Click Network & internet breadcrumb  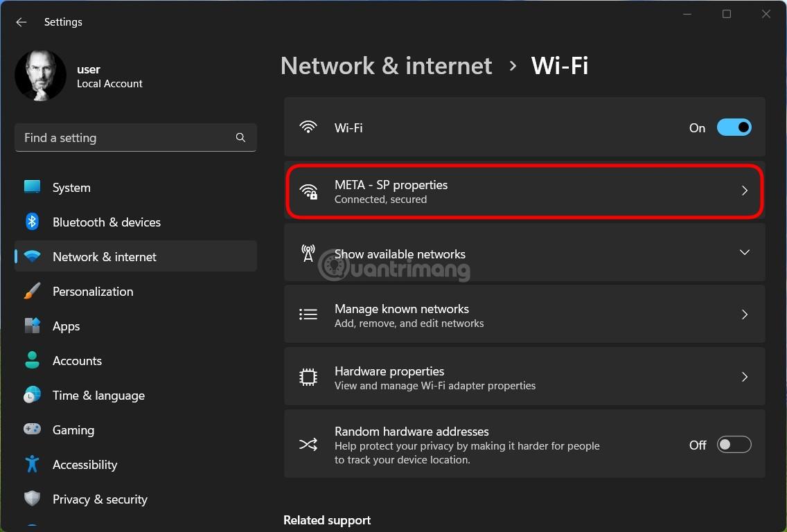point(387,66)
